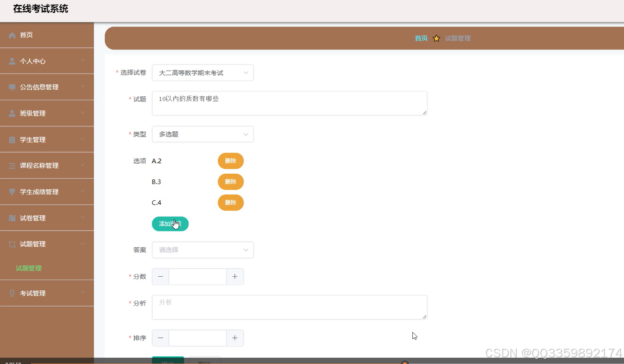Open 考试管理 sidebar menu
The image size is (624, 364).
pos(47,293)
